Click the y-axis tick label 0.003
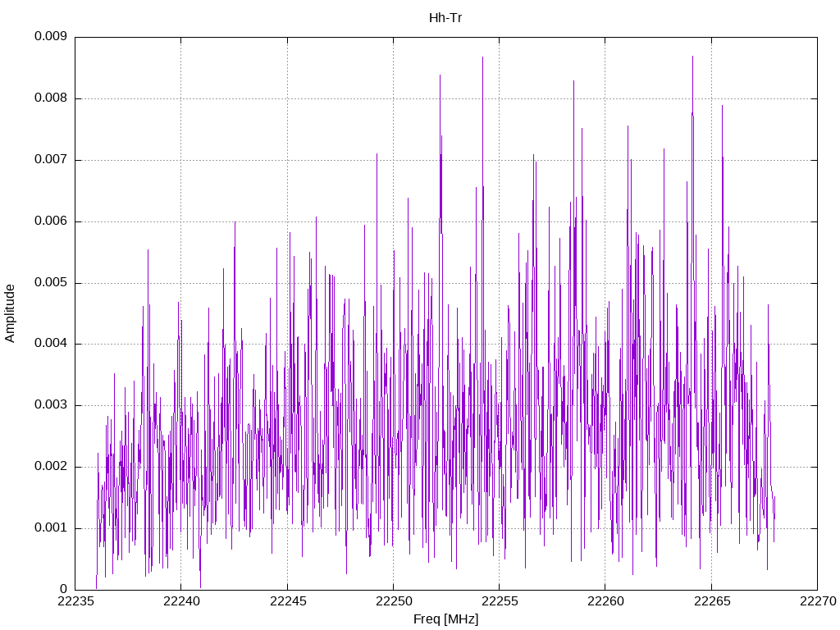The image size is (840, 630). [x=51, y=405]
